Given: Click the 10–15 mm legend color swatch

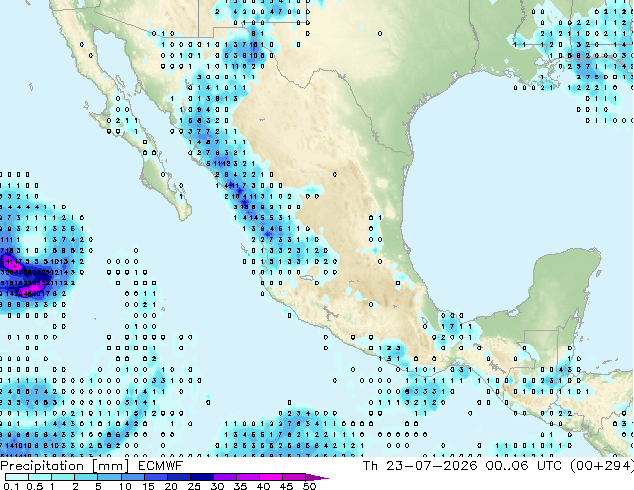Looking at the screenshot, I should pos(133,477).
